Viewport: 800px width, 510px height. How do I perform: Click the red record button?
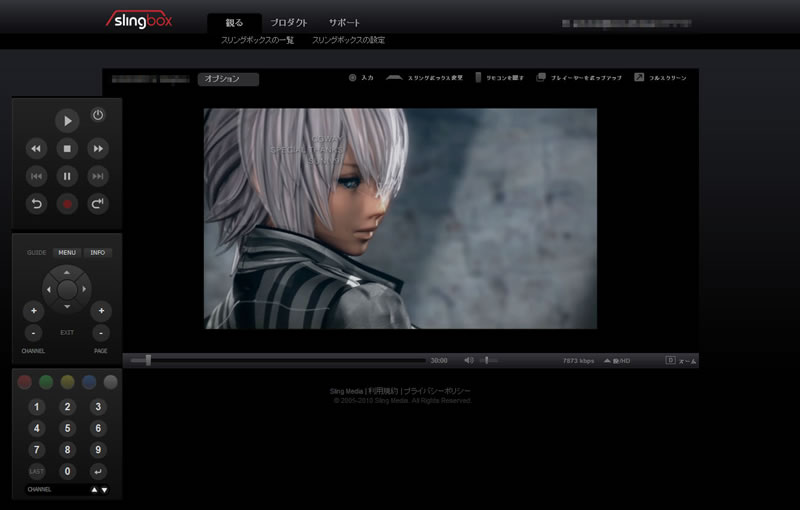[x=67, y=204]
